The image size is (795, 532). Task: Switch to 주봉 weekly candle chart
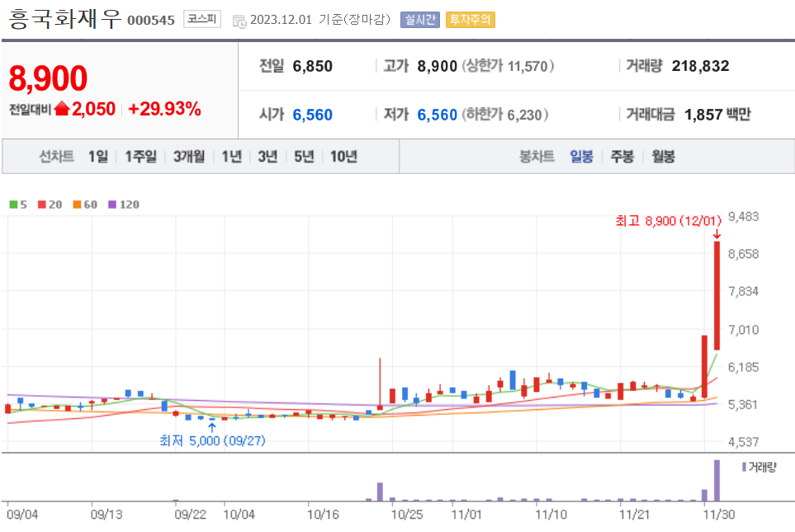(x=622, y=157)
